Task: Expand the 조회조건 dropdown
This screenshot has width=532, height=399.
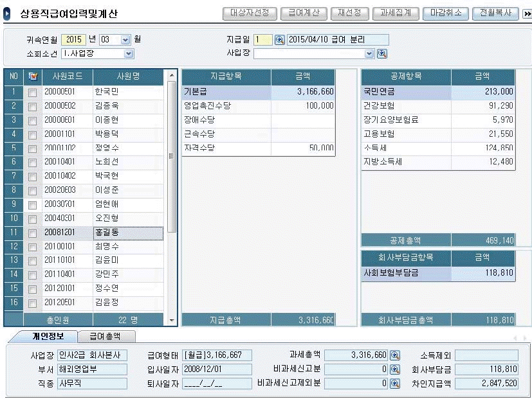Action: pos(129,54)
